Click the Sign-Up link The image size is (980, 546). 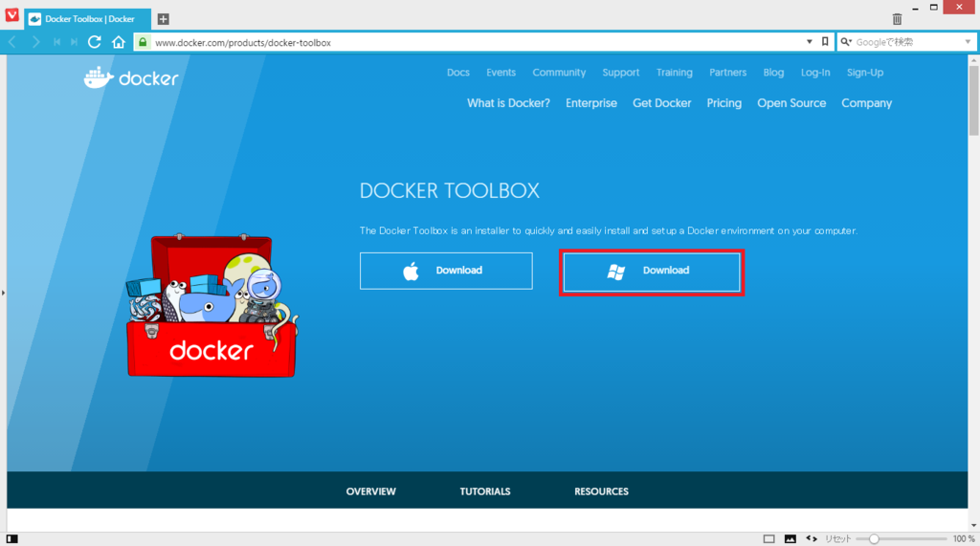[x=865, y=73]
